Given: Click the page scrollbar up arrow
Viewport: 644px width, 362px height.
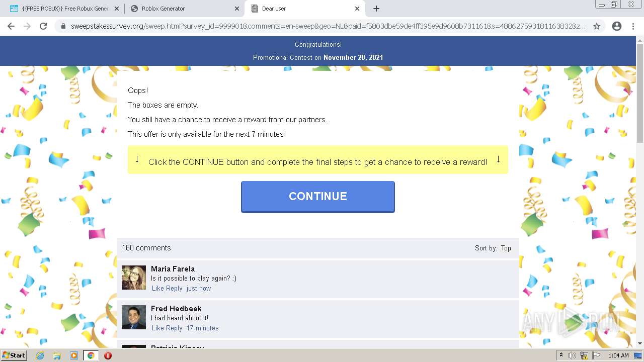Looking at the screenshot, I should click(x=640, y=40).
